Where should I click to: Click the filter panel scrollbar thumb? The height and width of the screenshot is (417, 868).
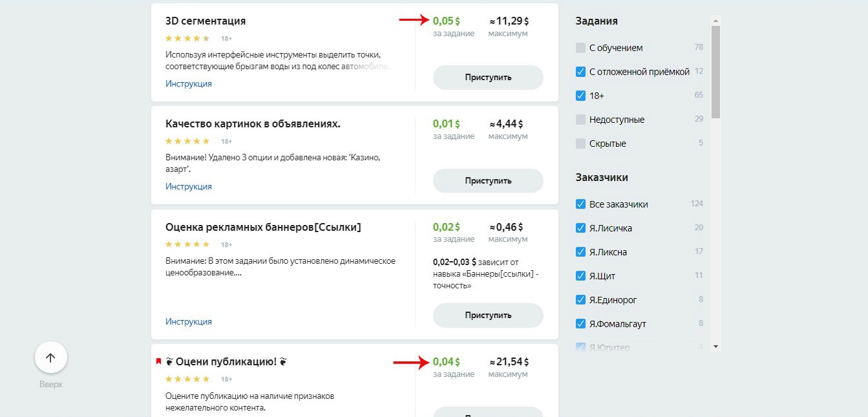[715, 71]
